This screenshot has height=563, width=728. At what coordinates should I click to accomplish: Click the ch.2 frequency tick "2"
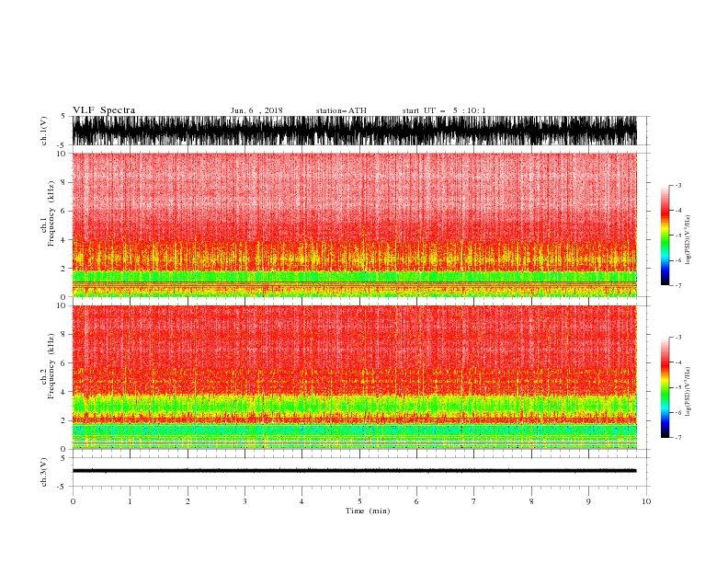coord(63,420)
